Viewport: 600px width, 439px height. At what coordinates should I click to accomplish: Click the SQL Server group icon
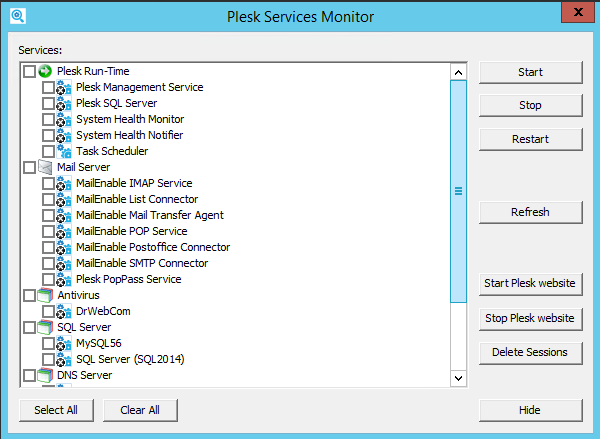tap(45, 327)
